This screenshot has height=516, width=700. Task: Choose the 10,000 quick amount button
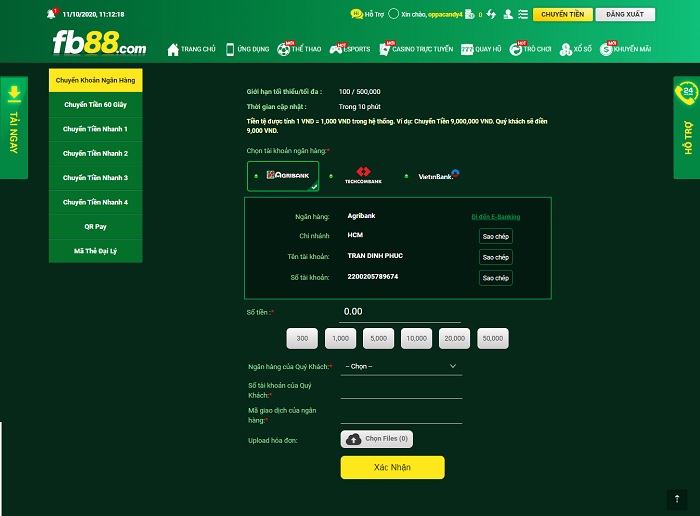[415, 339]
